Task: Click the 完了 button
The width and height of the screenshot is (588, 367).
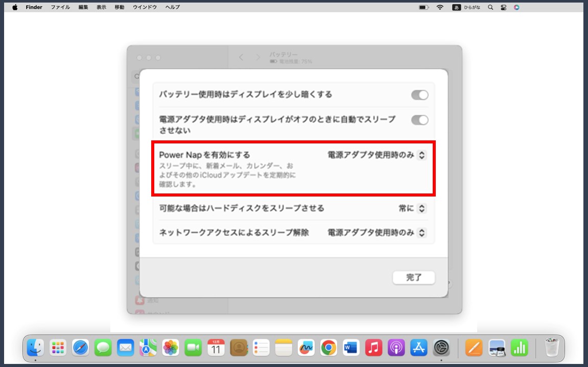Action: (414, 278)
